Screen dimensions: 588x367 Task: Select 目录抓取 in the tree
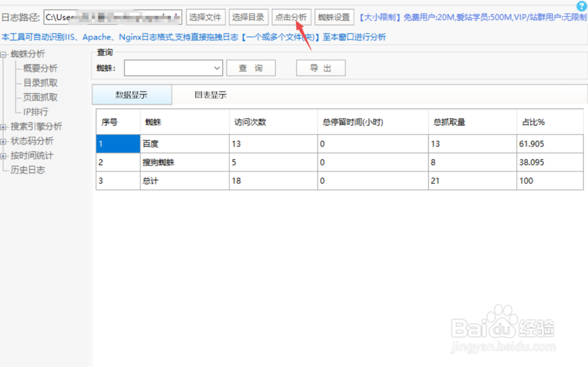41,82
